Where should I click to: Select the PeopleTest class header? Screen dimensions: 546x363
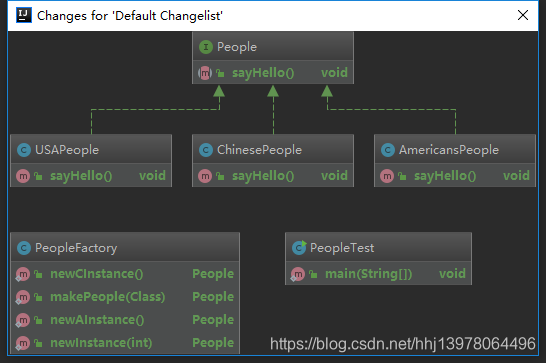(x=379, y=247)
